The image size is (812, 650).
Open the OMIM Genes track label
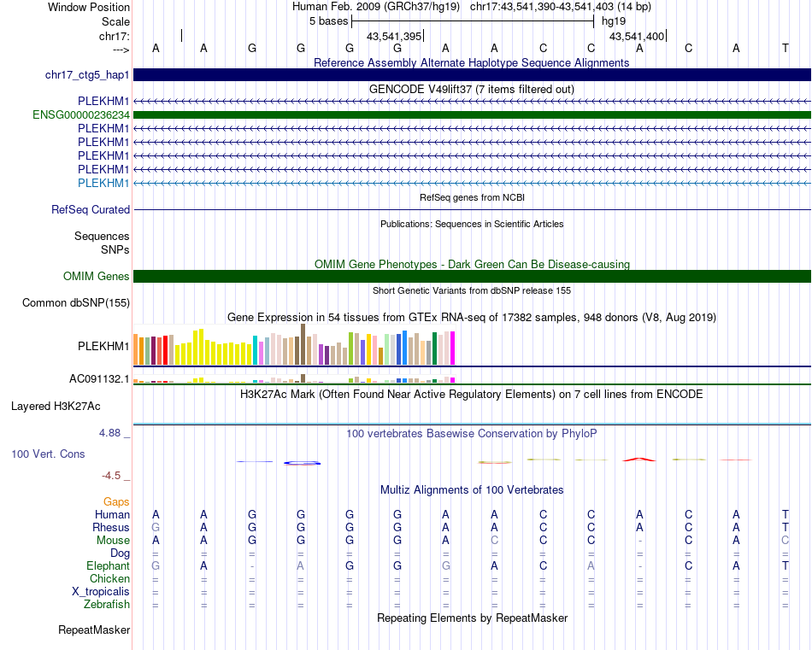coord(96,277)
